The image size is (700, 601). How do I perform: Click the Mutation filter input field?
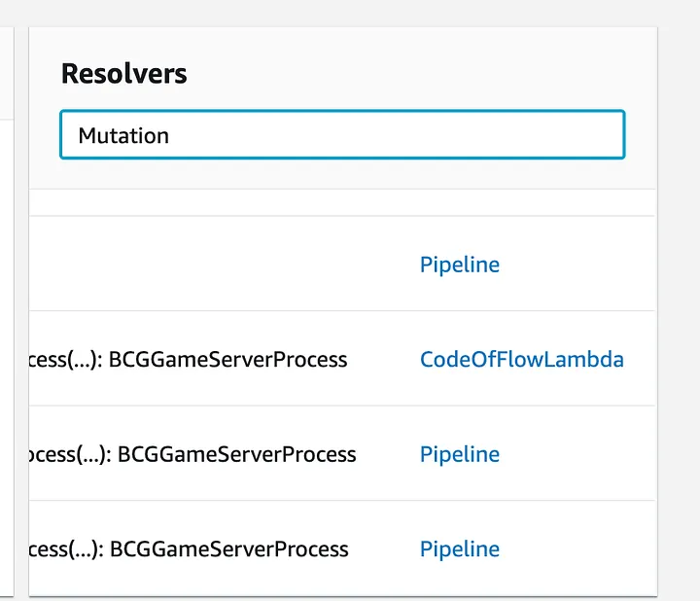[x=341, y=135]
